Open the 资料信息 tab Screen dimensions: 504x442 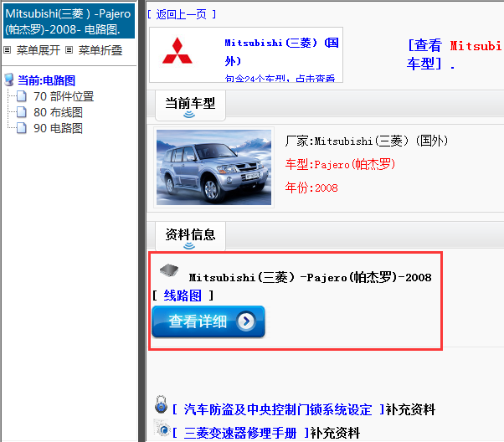189,234
